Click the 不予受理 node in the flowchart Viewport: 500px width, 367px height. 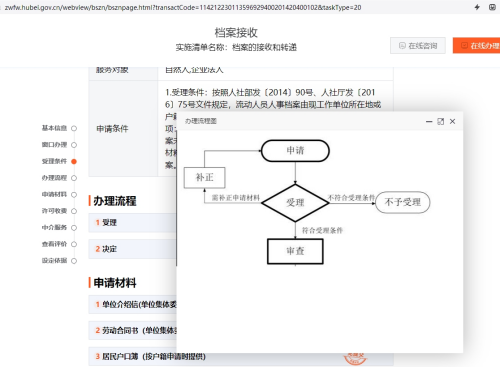coord(403,202)
